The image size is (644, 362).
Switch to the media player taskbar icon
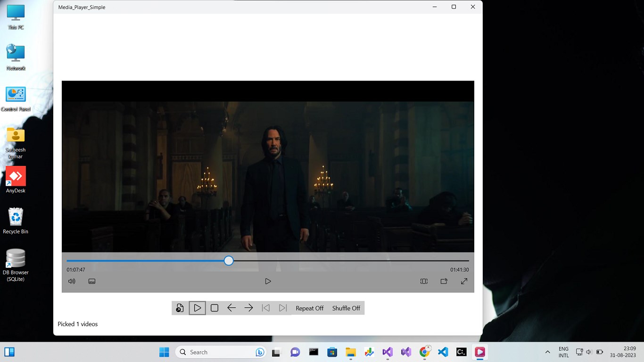click(x=480, y=352)
